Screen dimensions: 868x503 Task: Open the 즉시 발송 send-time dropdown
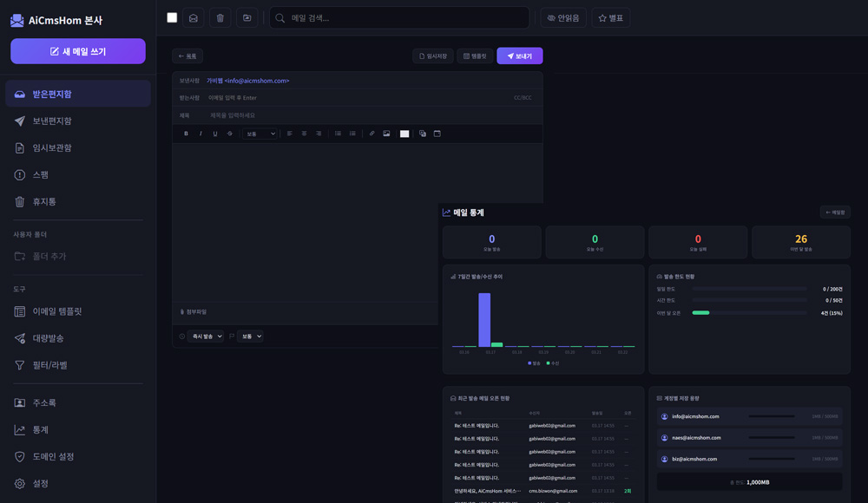click(207, 336)
